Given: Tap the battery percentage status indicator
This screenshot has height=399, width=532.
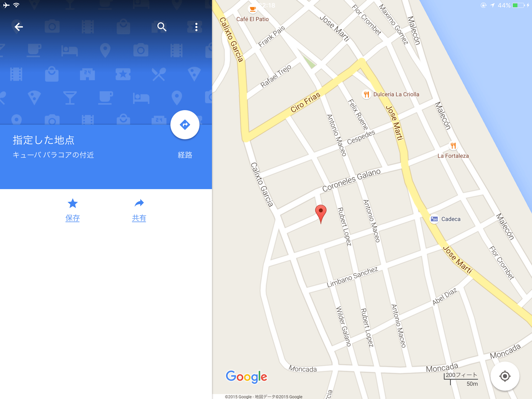Looking at the screenshot, I should click(x=504, y=5).
